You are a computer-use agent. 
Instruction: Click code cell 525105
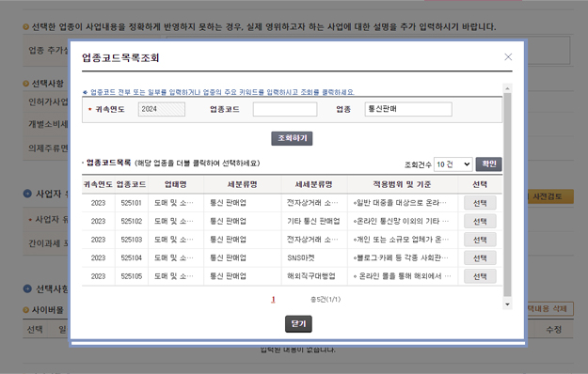point(132,276)
